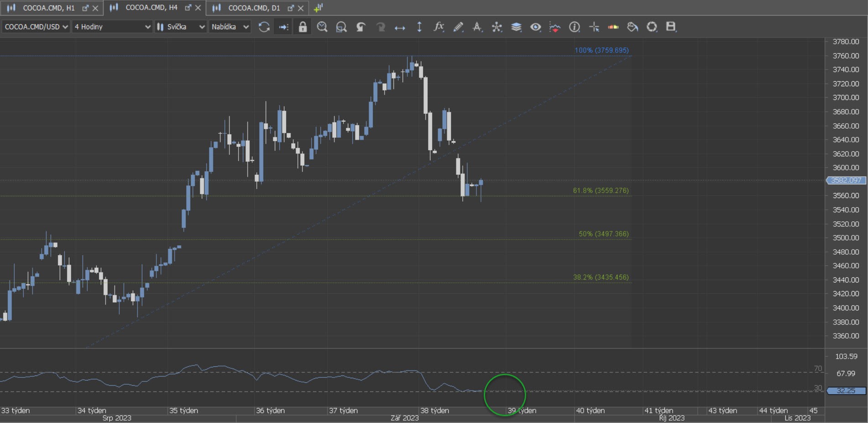Detach the COCOA.CMD, D1 chart into a window
This screenshot has width=868, height=423.
(291, 8)
